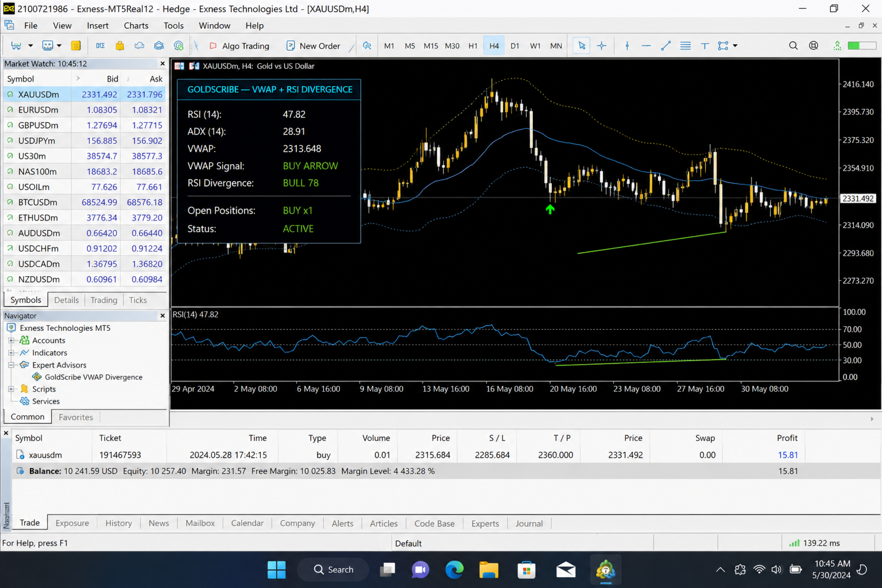Close the Market Watch panel

tap(163, 64)
